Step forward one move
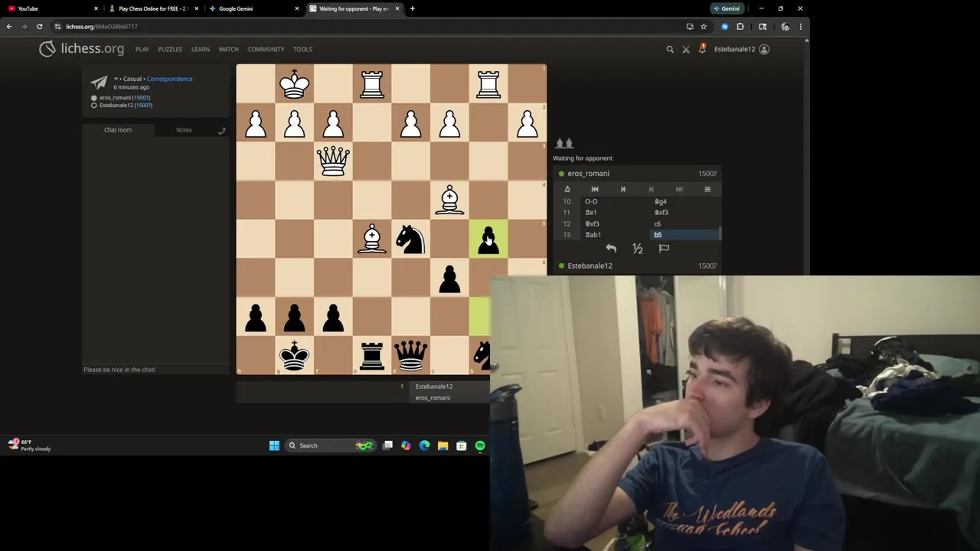The image size is (980, 551). [x=651, y=189]
